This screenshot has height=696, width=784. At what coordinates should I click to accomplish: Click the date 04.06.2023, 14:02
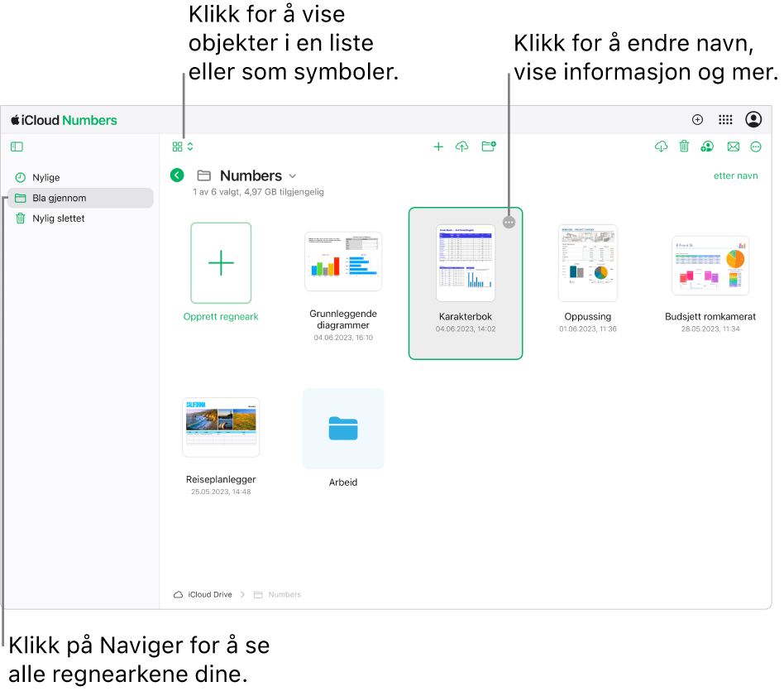(466, 329)
